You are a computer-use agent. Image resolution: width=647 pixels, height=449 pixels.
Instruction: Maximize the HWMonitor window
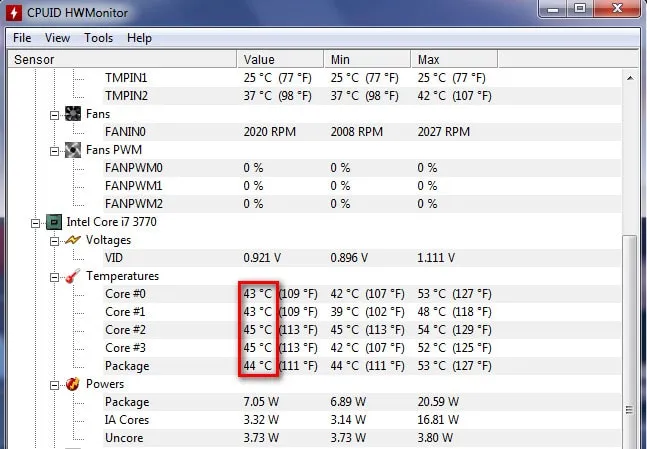pos(580,8)
